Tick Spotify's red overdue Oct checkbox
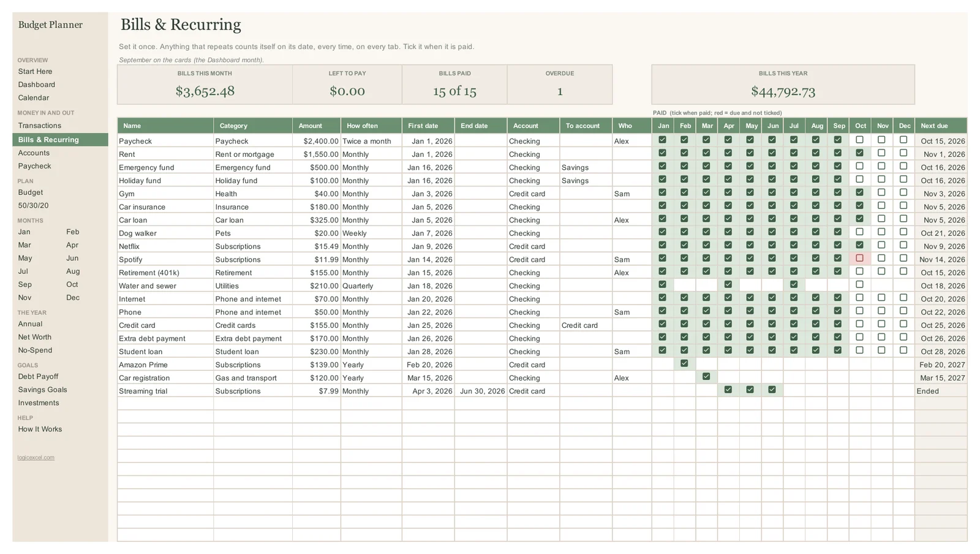980x554 pixels. (x=859, y=258)
